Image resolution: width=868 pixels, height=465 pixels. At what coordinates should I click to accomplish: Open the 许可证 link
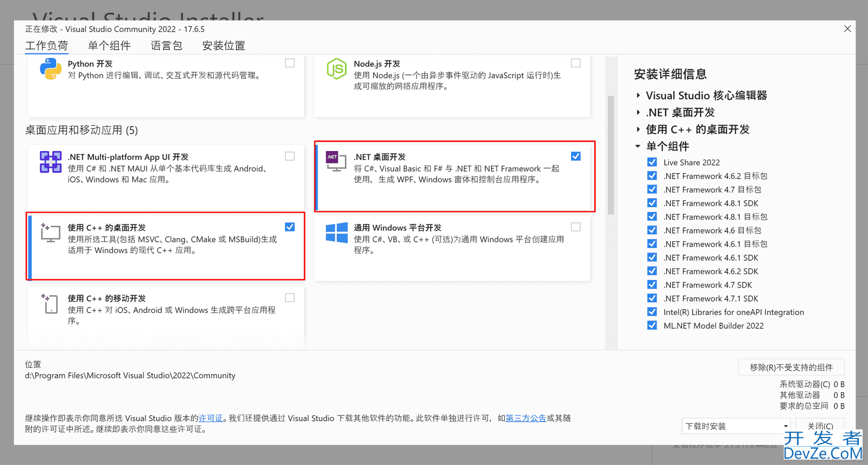[211, 418]
